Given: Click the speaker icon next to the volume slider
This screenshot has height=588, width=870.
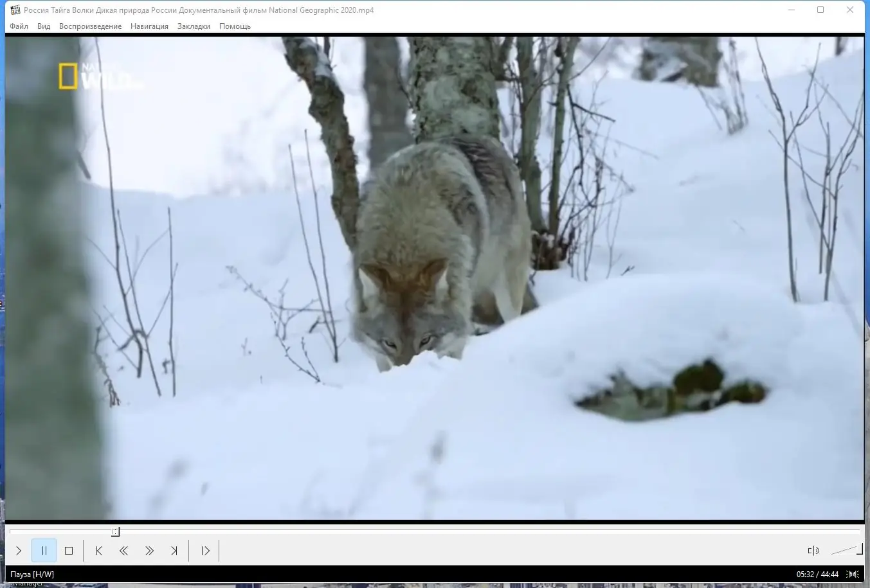Looking at the screenshot, I should pyautogui.click(x=813, y=551).
